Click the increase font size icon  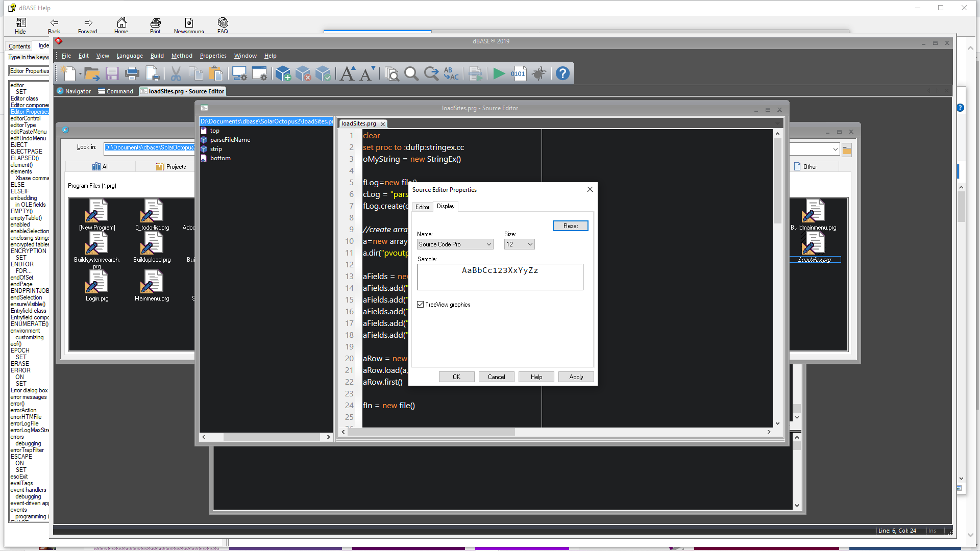[x=348, y=74]
